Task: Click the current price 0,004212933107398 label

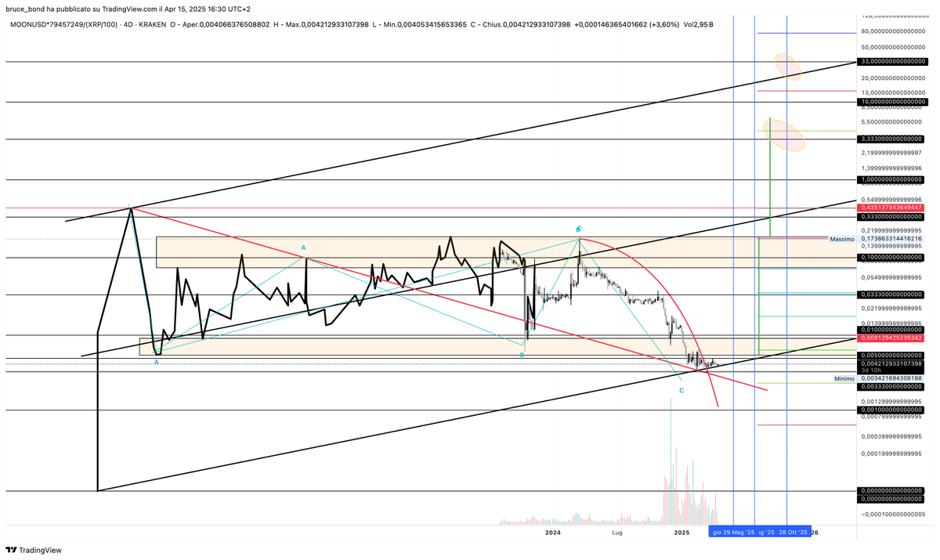Action: 892,363
